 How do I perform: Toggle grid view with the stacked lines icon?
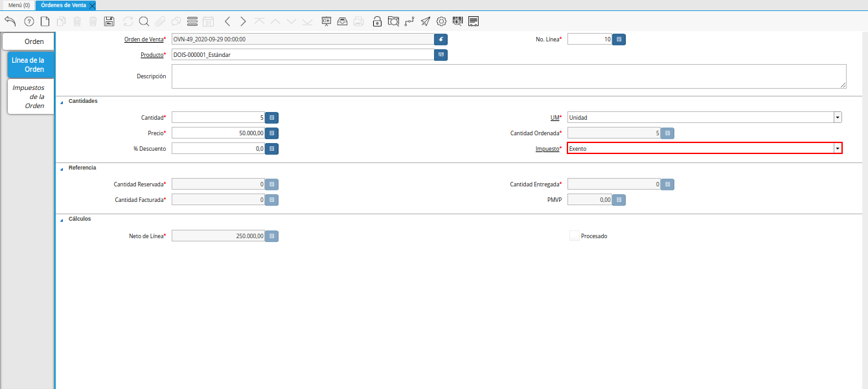pyautogui.click(x=192, y=21)
